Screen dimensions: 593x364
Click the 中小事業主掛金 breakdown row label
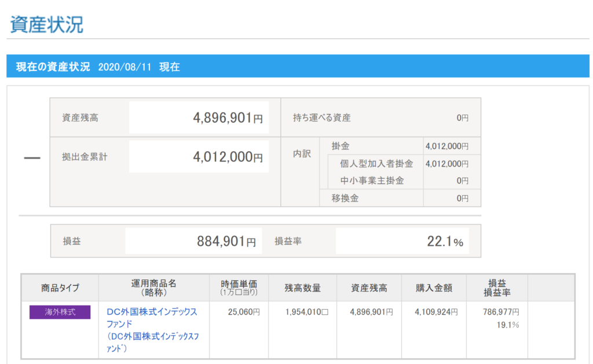point(372,181)
